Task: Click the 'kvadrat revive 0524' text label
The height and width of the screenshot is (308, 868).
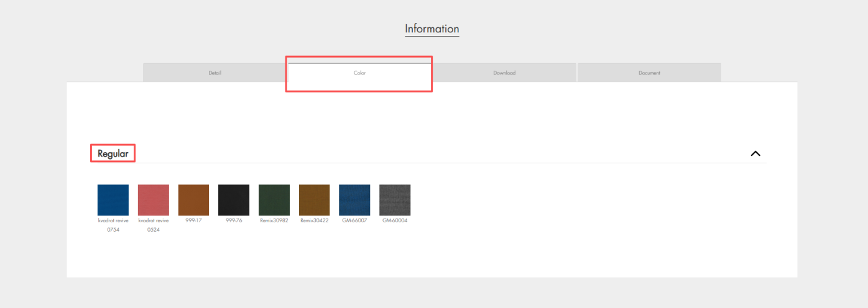Action: pyautogui.click(x=154, y=225)
